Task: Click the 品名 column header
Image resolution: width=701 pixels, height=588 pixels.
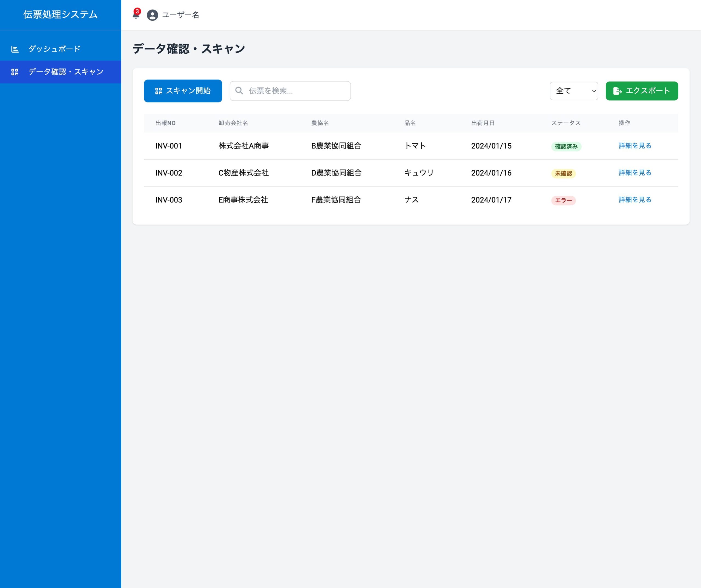Action: (x=410, y=123)
